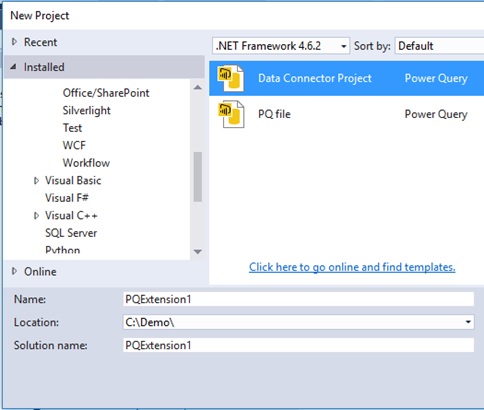Expand the Recent section
This screenshot has height=410, width=484.
tap(14, 42)
